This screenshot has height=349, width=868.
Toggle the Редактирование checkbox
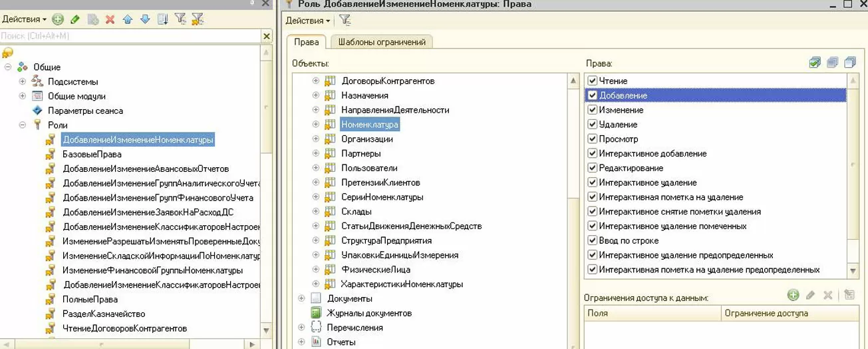click(x=592, y=168)
